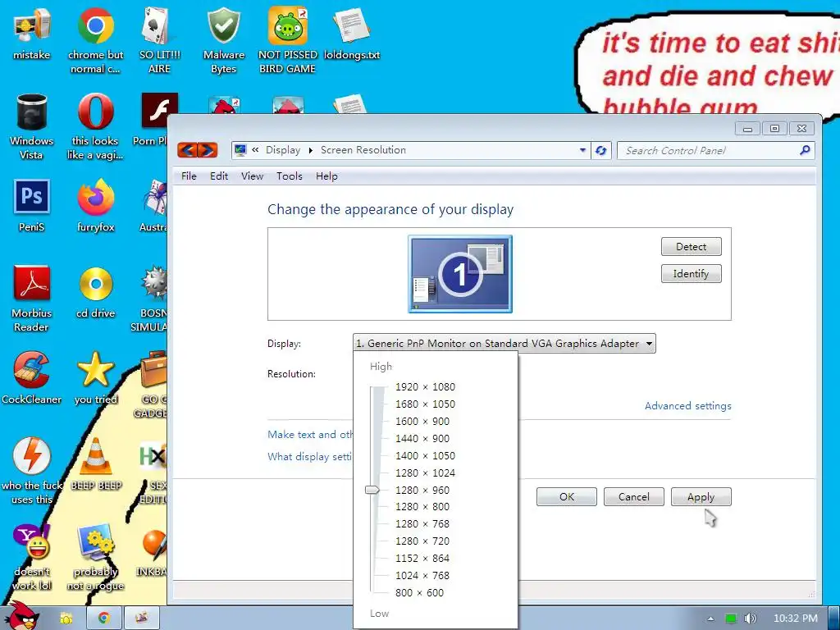Screen dimensions: 840x630
Task: Select 1280 × 1024 resolution
Action: click(x=426, y=472)
